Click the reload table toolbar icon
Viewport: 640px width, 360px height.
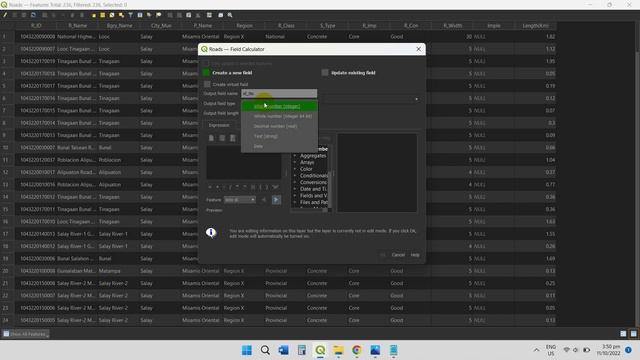pyautogui.click(x=33, y=15)
